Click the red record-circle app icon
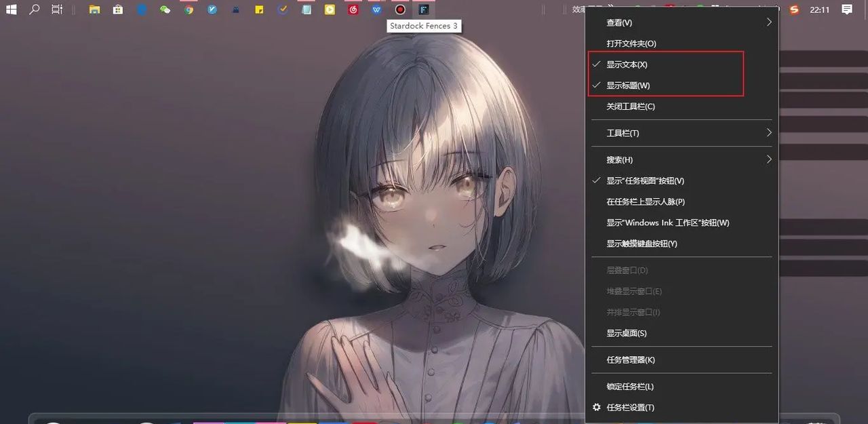 [x=400, y=9]
